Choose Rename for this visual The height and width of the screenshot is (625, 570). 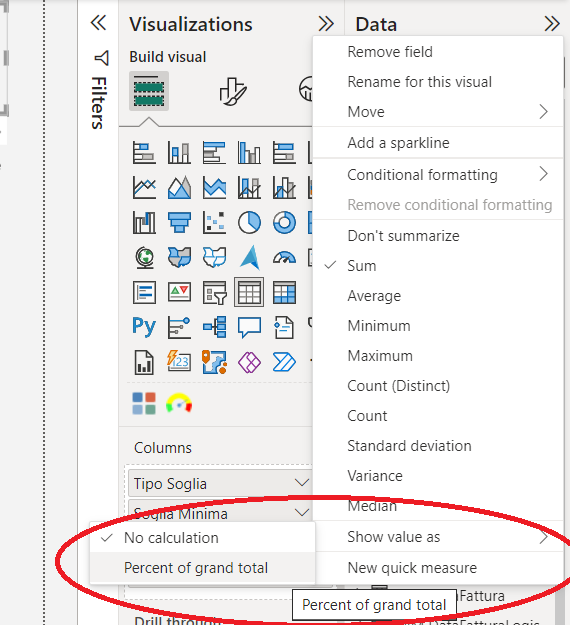point(438,82)
